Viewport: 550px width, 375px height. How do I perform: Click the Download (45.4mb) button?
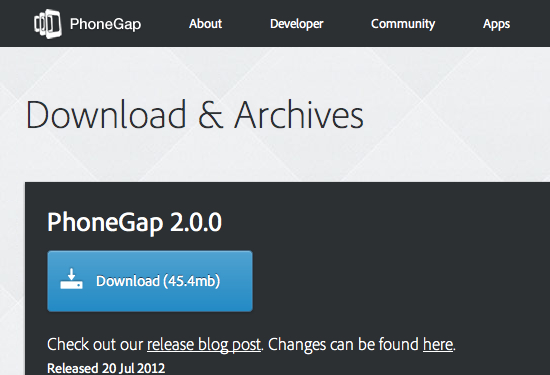(150, 281)
